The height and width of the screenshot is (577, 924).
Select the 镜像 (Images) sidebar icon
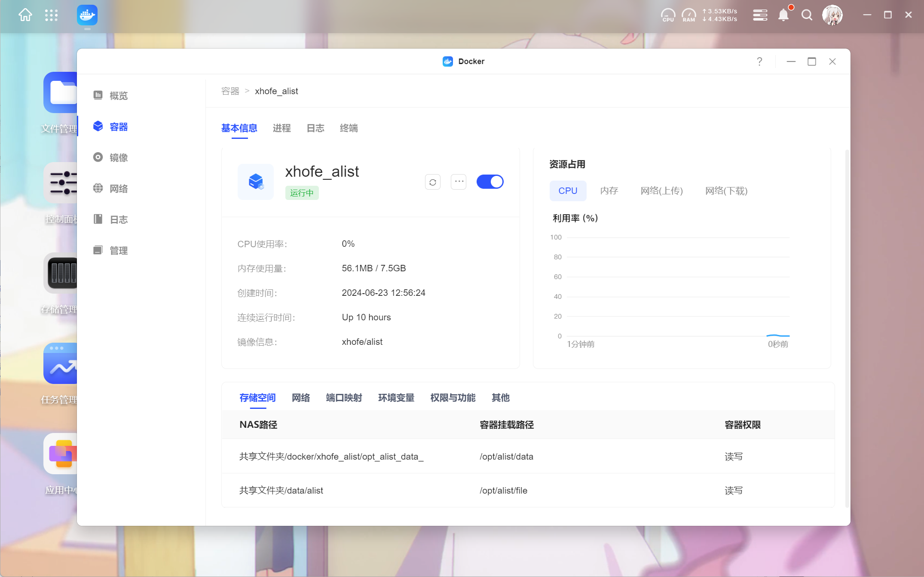pos(99,157)
